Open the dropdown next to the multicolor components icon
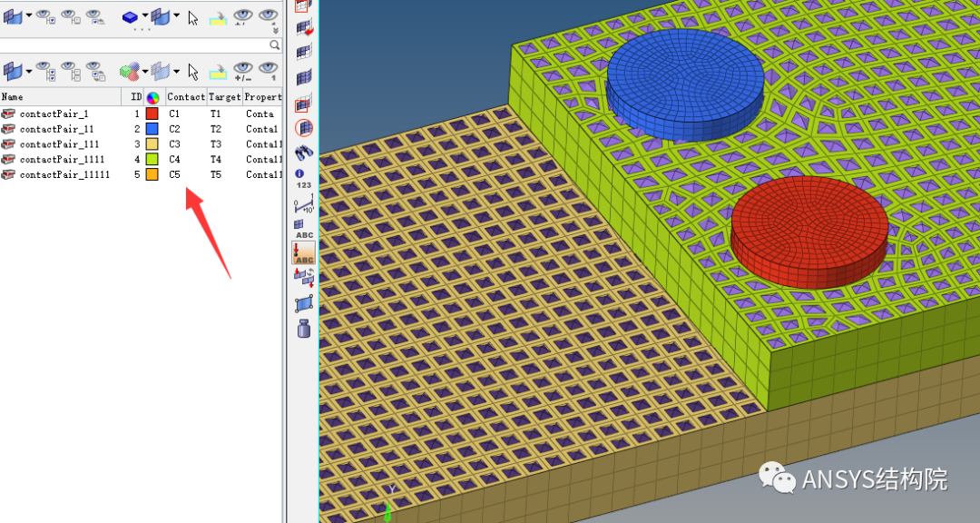Viewport: 980px width, 523px height. tap(145, 71)
